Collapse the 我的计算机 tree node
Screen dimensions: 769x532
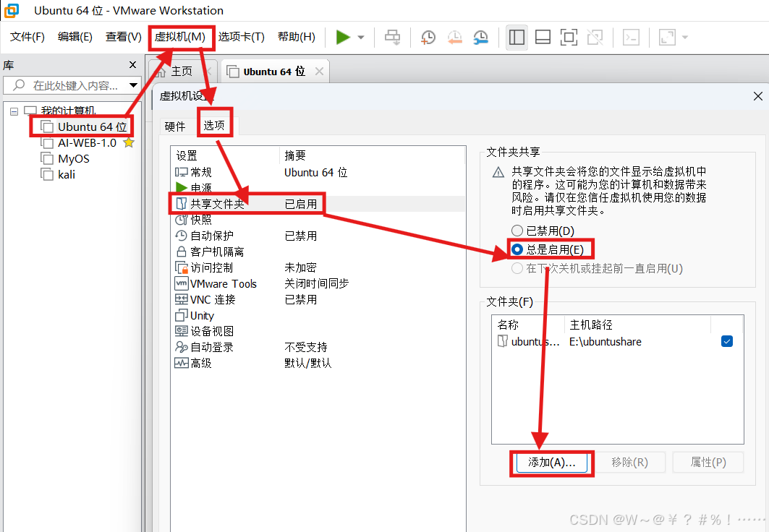pos(14,111)
